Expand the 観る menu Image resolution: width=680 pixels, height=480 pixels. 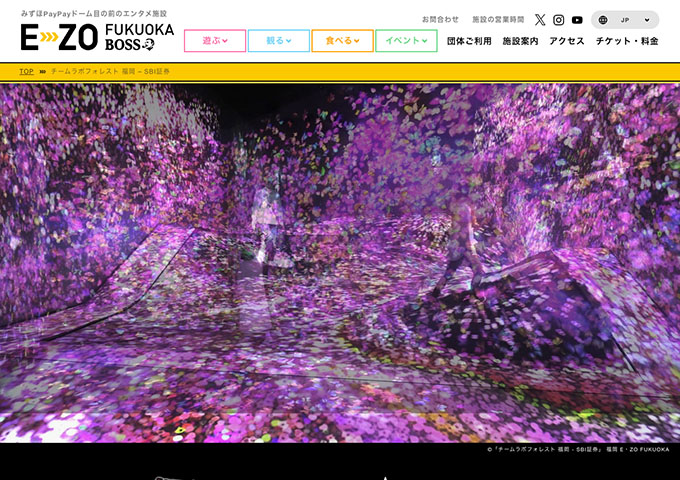click(x=278, y=41)
